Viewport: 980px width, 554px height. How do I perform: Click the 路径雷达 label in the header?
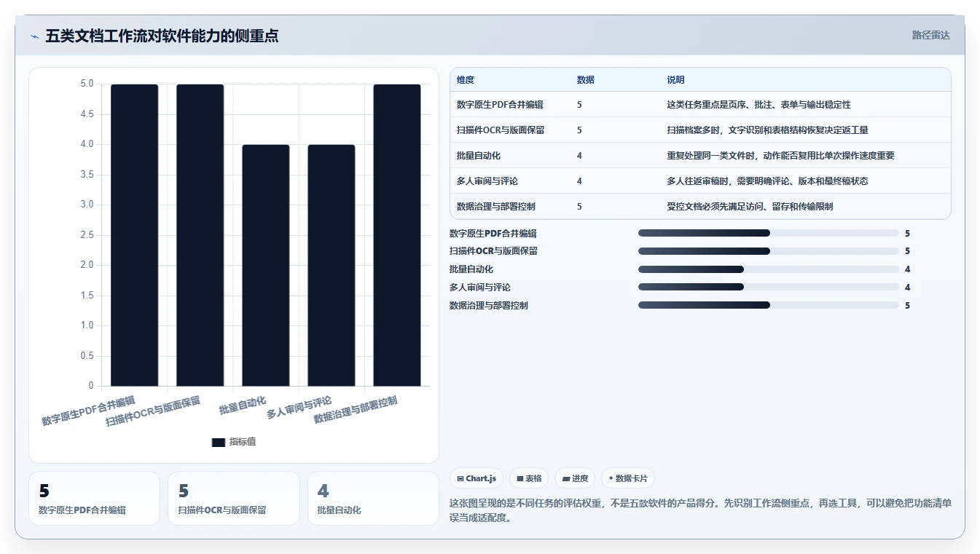point(930,35)
